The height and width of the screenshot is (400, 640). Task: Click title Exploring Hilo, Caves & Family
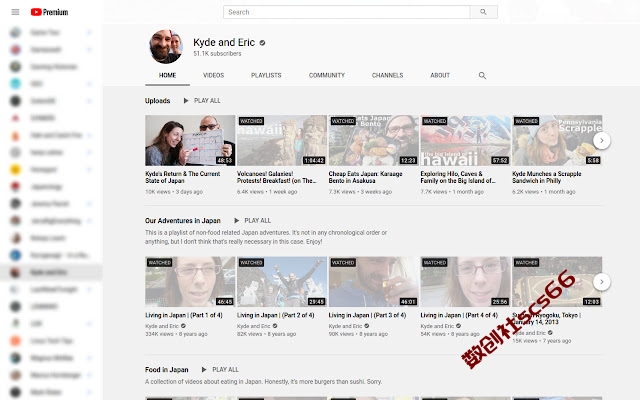tap(458, 177)
